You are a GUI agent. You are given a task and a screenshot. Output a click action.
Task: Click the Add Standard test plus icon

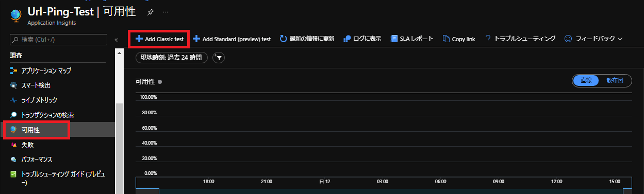pos(196,39)
